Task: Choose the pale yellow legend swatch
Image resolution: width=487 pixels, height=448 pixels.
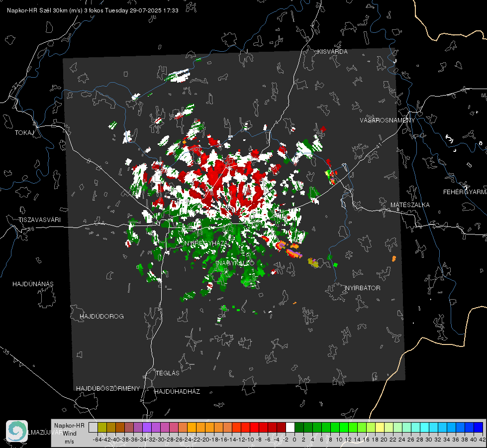Action: click(x=380, y=427)
